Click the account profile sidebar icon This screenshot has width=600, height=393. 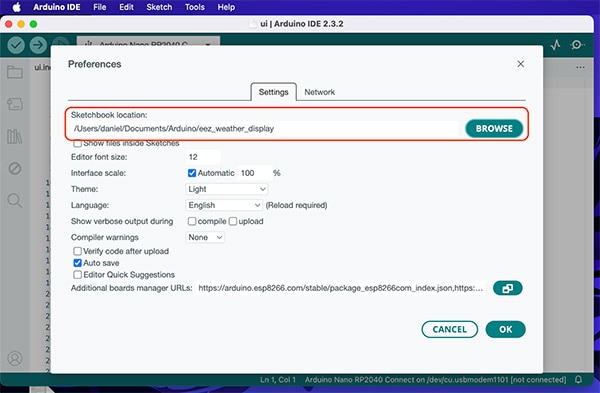15,359
